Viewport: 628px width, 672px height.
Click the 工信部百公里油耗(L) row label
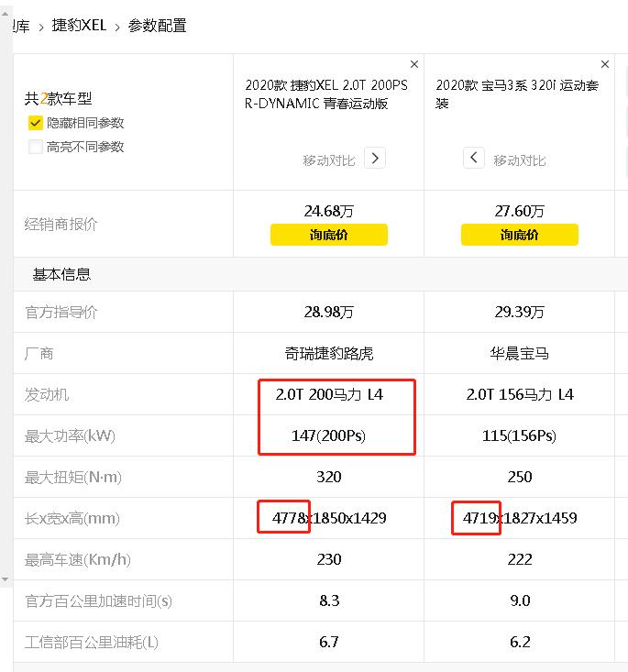[x=92, y=643]
